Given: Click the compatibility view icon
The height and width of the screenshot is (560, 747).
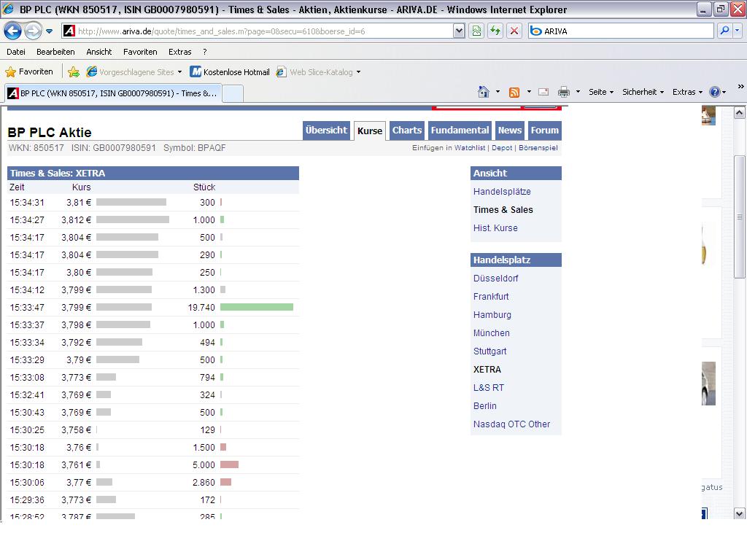Looking at the screenshot, I should tap(476, 31).
